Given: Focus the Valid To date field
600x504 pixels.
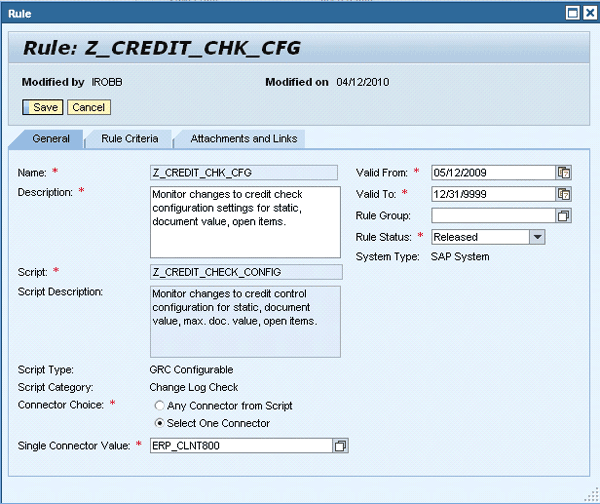Looking at the screenshot, I should (492, 194).
